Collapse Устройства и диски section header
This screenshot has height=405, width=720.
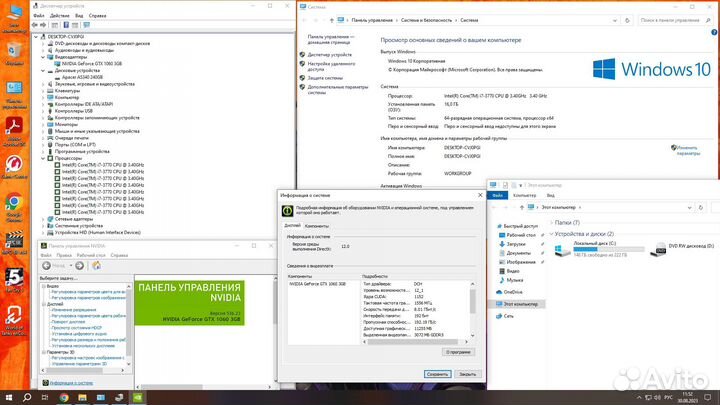click(552, 234)
